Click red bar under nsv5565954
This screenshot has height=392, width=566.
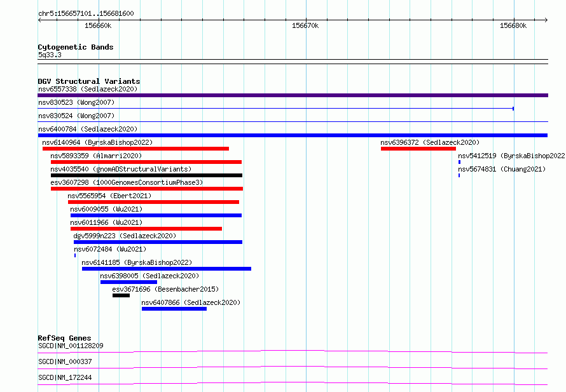(x=153, y=202)
